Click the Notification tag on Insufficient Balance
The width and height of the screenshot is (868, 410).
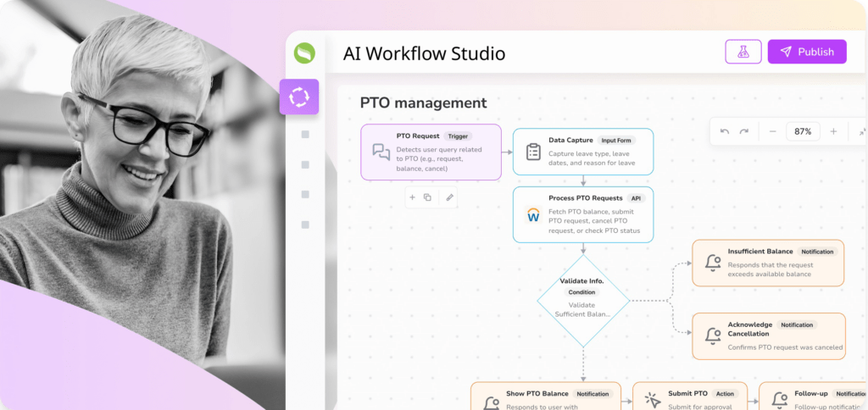tap(817, 252)
